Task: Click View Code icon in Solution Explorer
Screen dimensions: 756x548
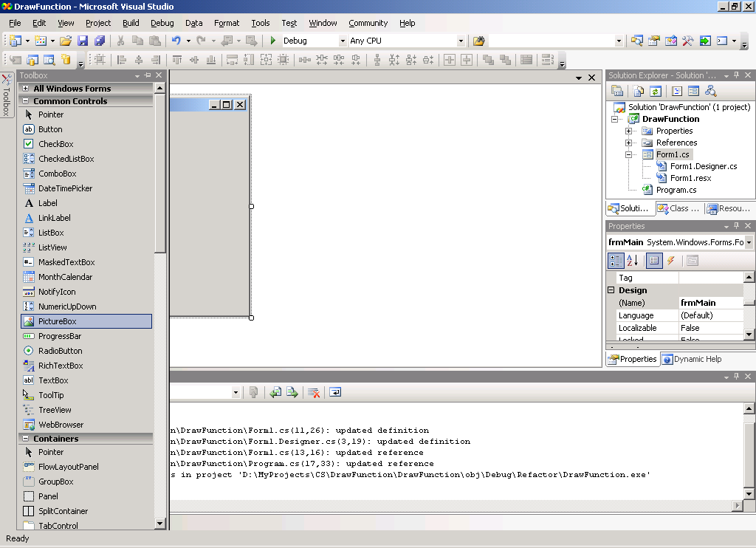Action: click(x=677, y=91)
